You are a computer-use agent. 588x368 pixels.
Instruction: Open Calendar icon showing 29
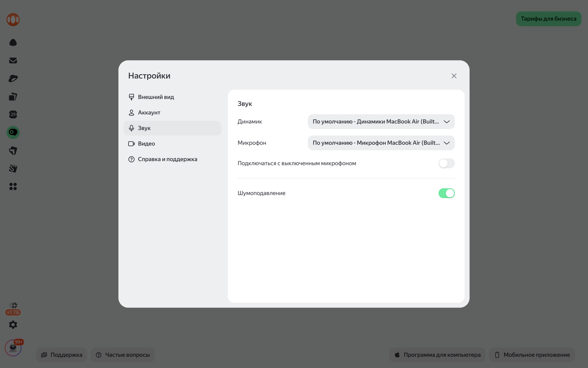pos(13,114)
